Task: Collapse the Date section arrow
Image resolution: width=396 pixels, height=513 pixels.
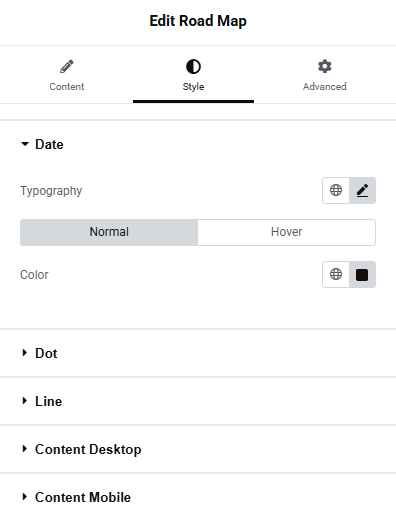Action: click(25, 144)
